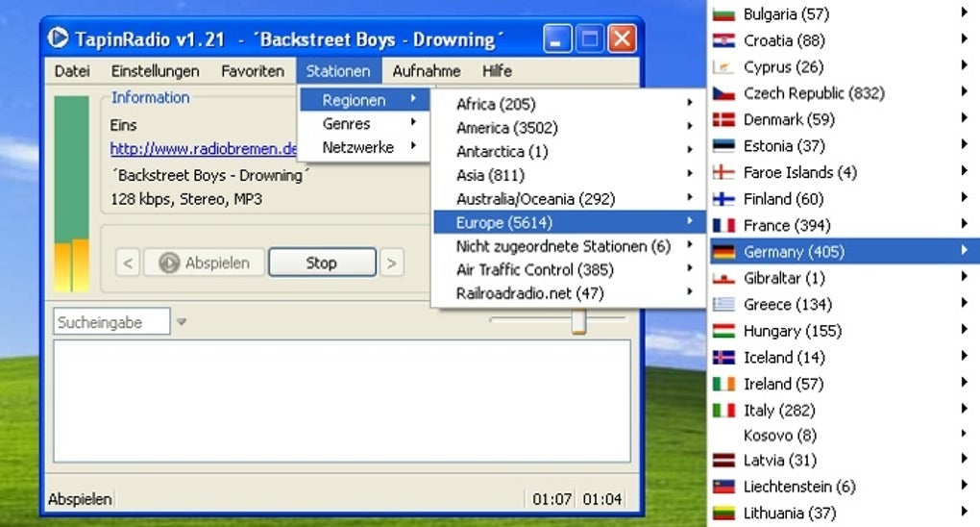
Task: Open the Sucheingabe dropdown arrow
Action: click(x=182, y=322)
